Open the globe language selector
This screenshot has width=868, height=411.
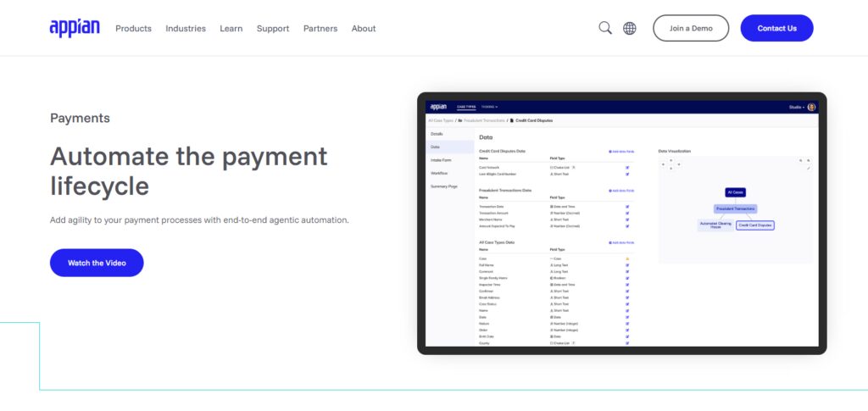[x=630, y=28]
